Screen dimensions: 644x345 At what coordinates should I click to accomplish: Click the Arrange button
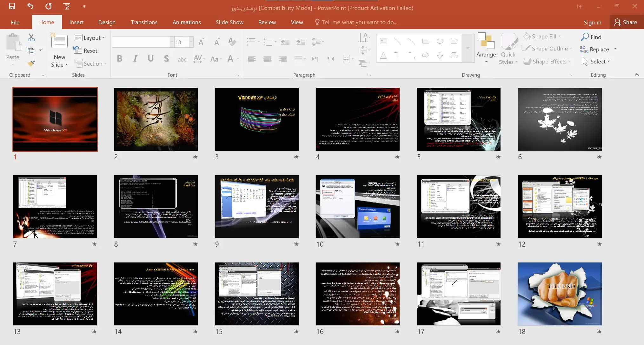coord(486,48)
